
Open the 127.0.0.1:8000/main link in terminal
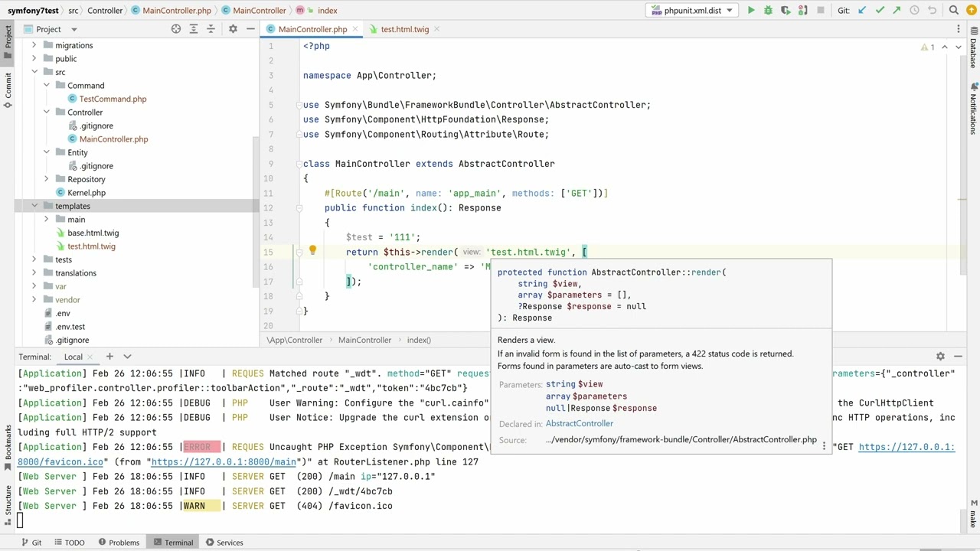[224, 462]
